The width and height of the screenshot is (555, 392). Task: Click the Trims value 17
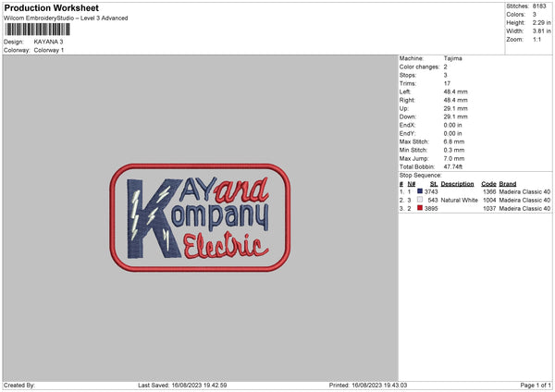tap(447, 83)
